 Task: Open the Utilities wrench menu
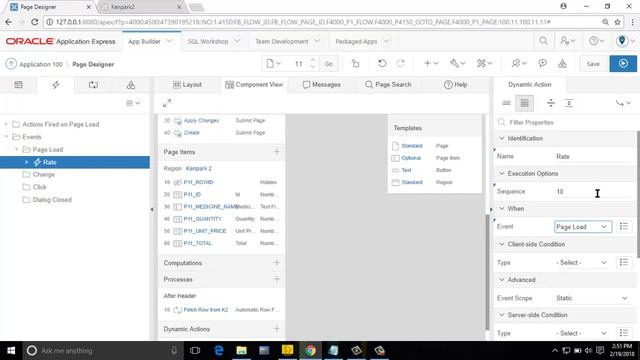457,64
